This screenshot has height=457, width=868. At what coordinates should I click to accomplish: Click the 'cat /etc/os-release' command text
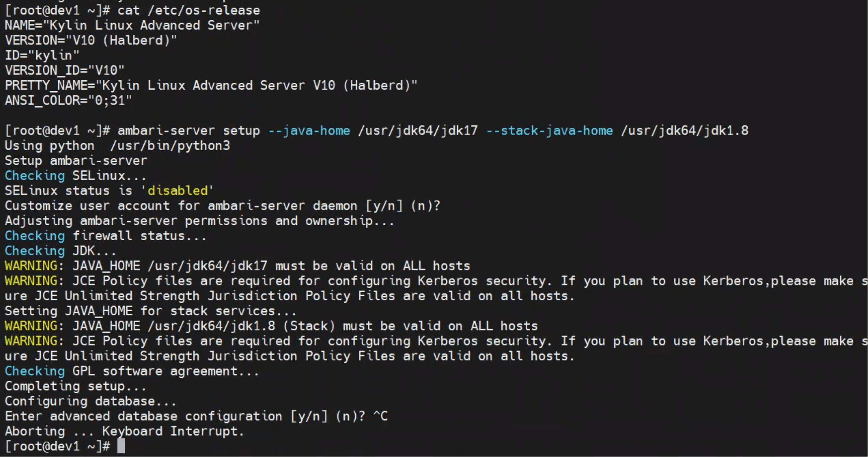click(189, 10)
